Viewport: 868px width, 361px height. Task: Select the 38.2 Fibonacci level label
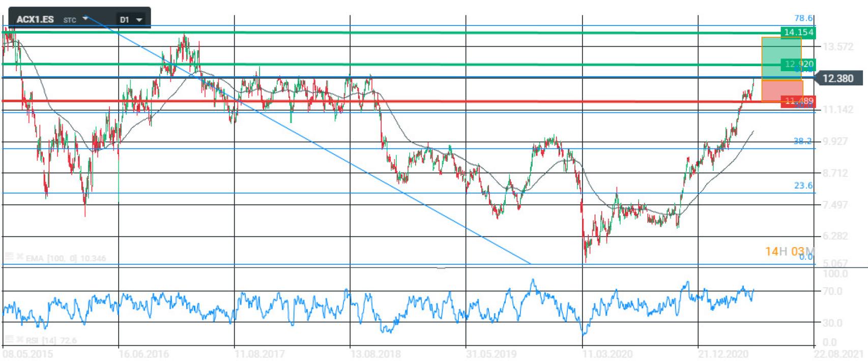803,141
